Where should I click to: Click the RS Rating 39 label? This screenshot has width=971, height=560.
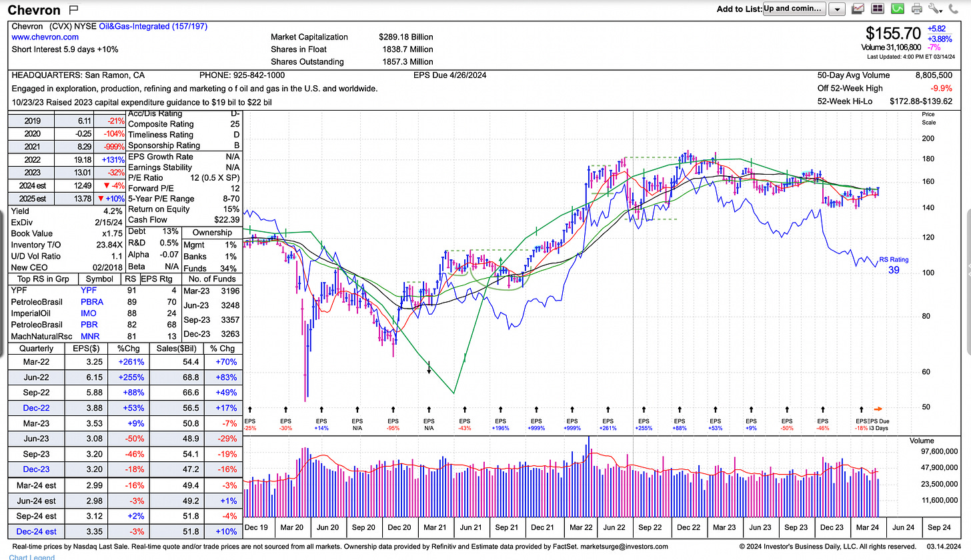click(894, 265)
